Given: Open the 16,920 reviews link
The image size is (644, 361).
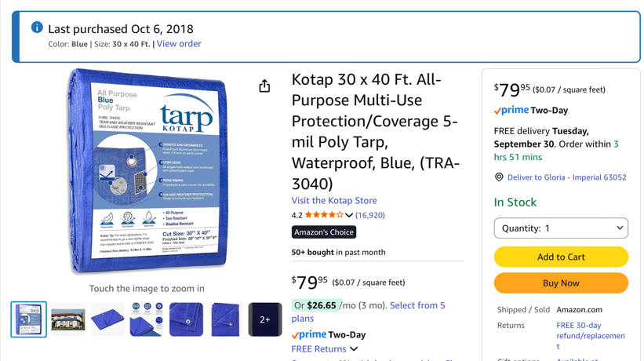Looking at the screenshot, I should click(370, 215).
